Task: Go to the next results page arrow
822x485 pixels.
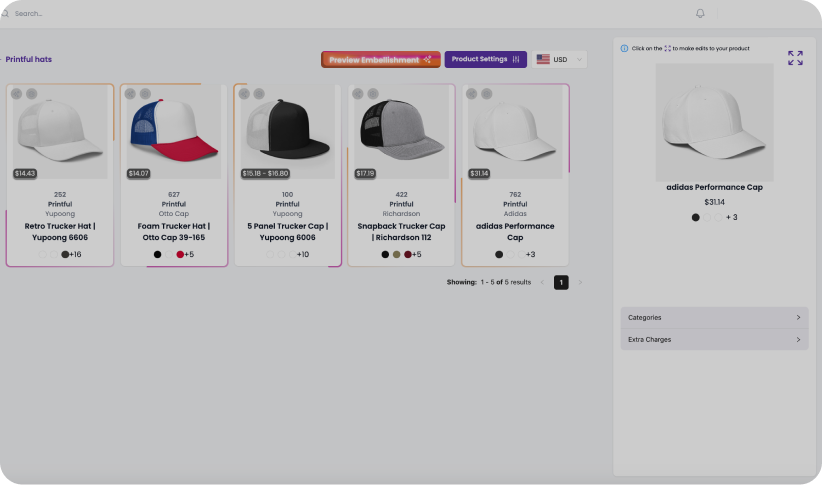Action: (580, 282)
